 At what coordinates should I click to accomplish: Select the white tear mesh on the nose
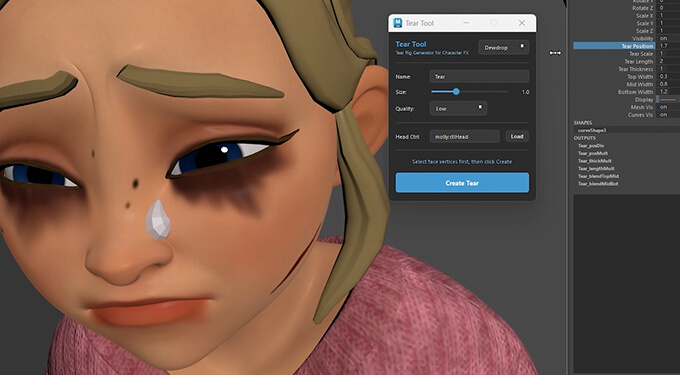point(157,220)
